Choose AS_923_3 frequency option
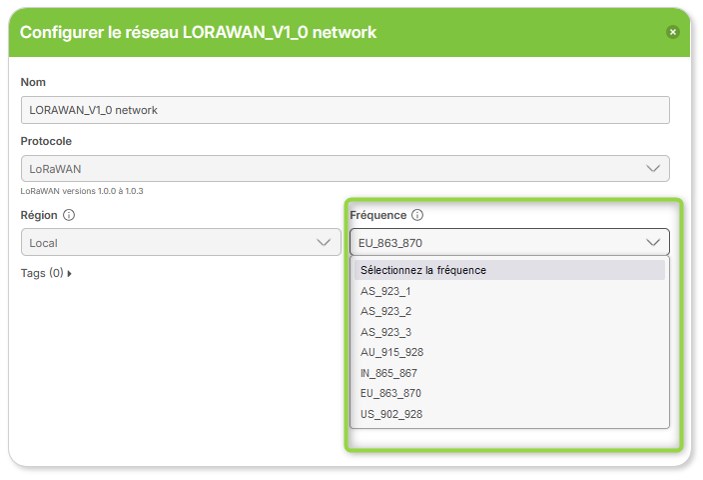The width and height of the screenshot is (703, 480). point(509,332)
